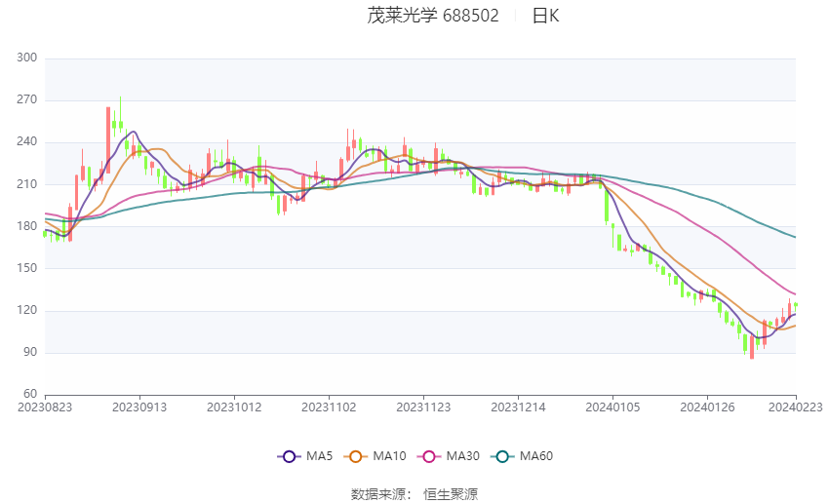Toggle the MA30 pink legend circle
The height and width of the screenshot is (504, 829).
tap(429, 456)
